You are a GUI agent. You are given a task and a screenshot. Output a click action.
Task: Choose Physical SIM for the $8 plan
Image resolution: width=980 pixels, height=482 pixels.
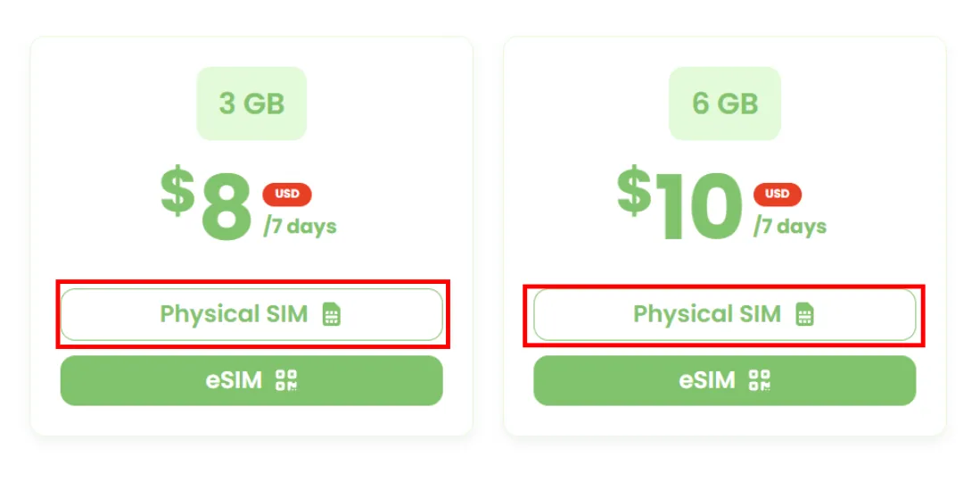(251, 314)
